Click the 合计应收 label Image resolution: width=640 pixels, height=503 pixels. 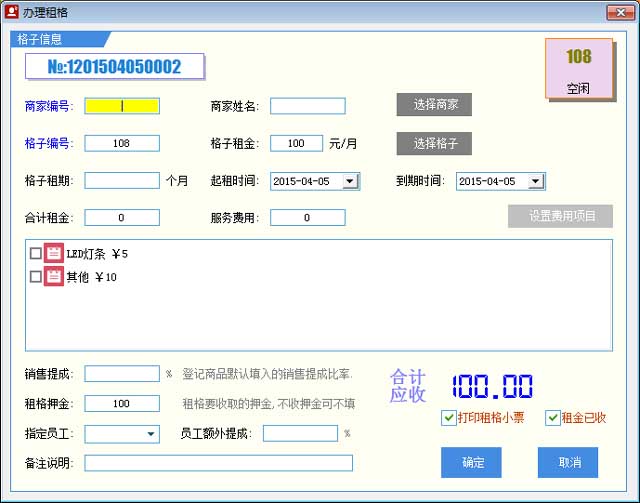point(407,385)
